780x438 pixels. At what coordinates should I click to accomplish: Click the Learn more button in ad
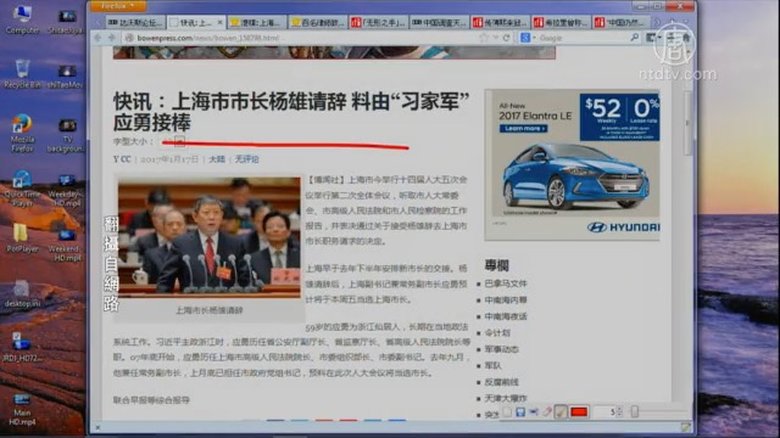tap(524, 128)
